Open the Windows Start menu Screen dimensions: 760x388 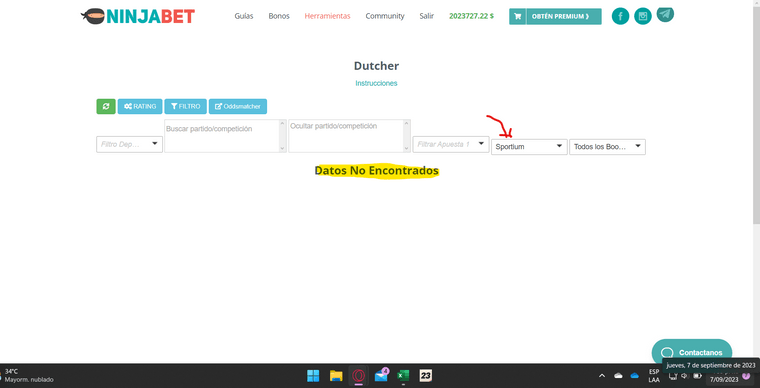313,376
